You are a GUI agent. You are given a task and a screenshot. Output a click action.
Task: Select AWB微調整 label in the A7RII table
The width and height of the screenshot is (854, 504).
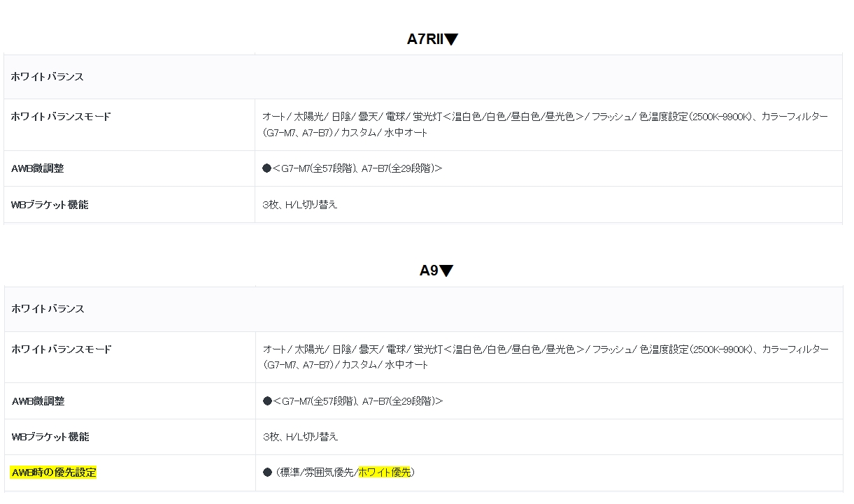pyautogui.click(x=38, y=168)
